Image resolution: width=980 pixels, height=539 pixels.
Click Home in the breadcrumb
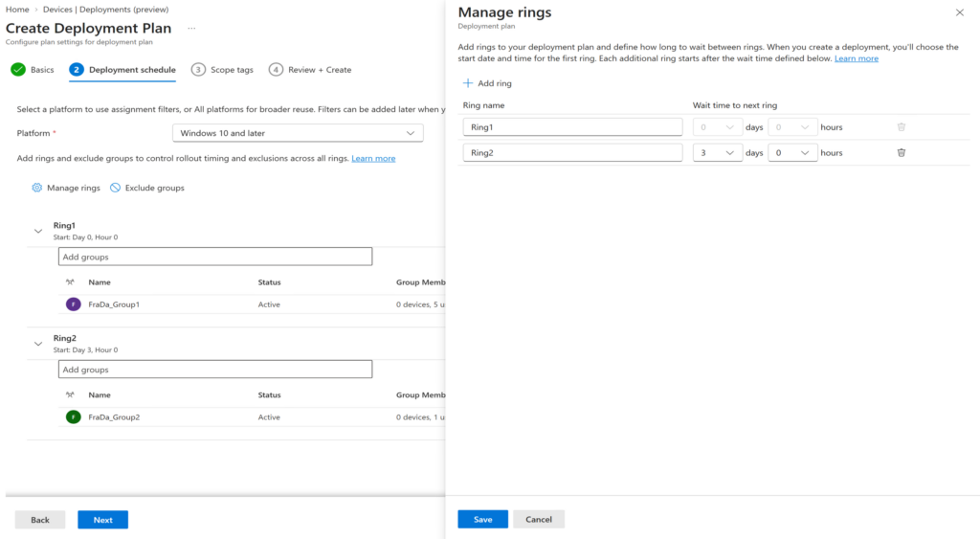click(x=17, y=10)
